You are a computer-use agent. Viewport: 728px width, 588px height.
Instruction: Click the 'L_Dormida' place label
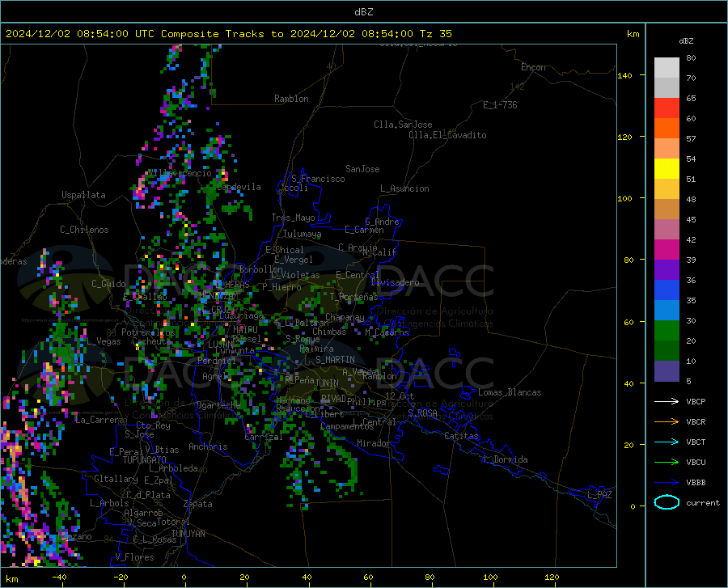tap(506, 459)
